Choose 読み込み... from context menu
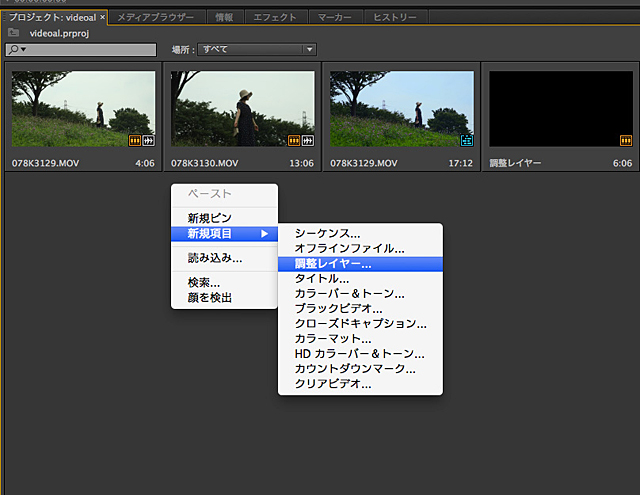 click(x=224, y=258)
